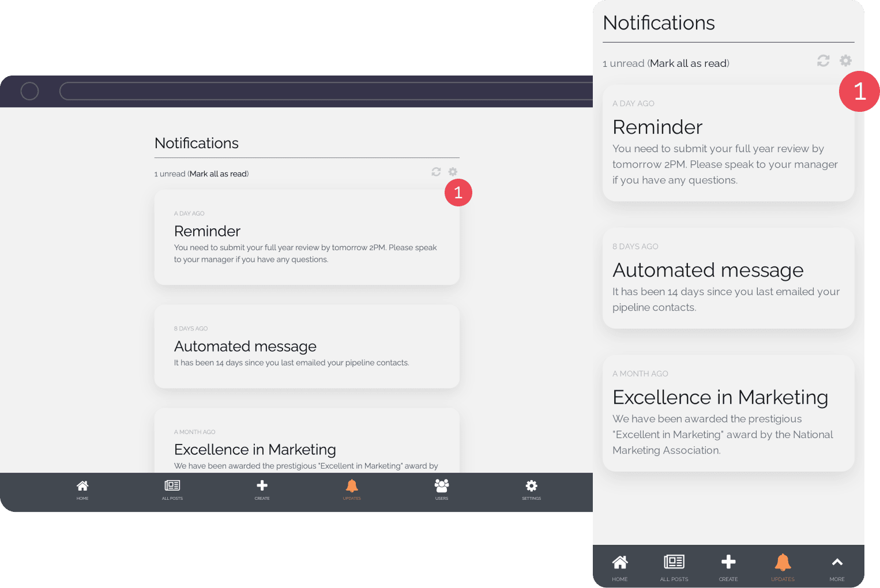The width and height of the screenshot is (880, 588).
Task: Open Excellence in Marketing card in mobile view
Action: click(x=728, y=413)
